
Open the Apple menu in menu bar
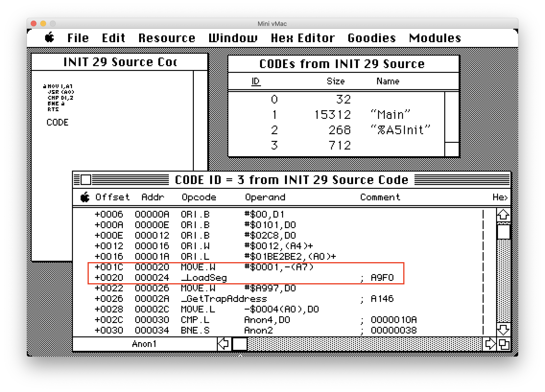pos(49,38)
